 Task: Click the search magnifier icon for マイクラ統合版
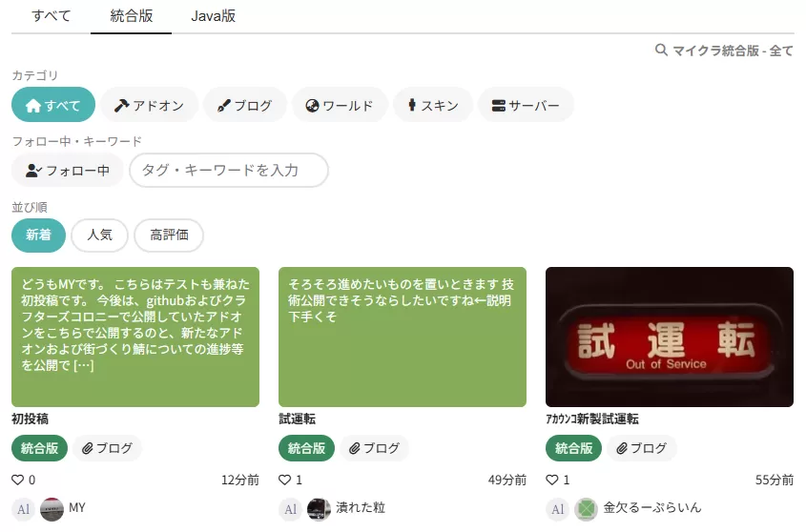pyautogui.click(x=661, y=51)
